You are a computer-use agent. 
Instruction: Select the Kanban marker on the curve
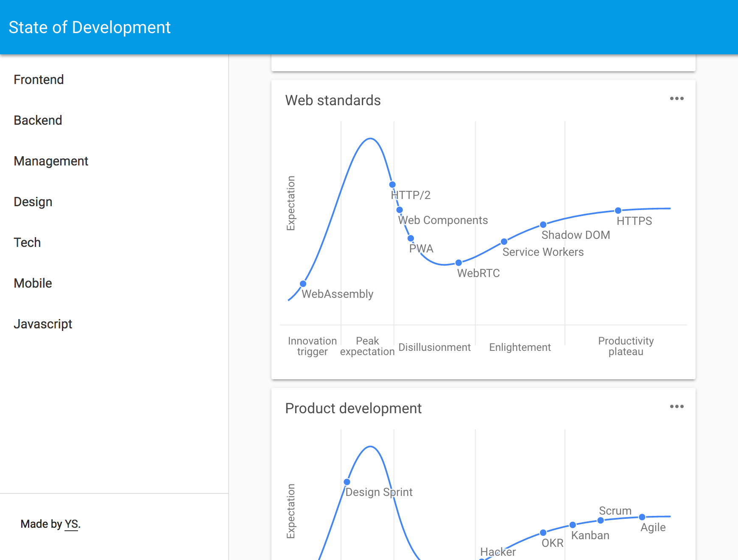[573, 524]
